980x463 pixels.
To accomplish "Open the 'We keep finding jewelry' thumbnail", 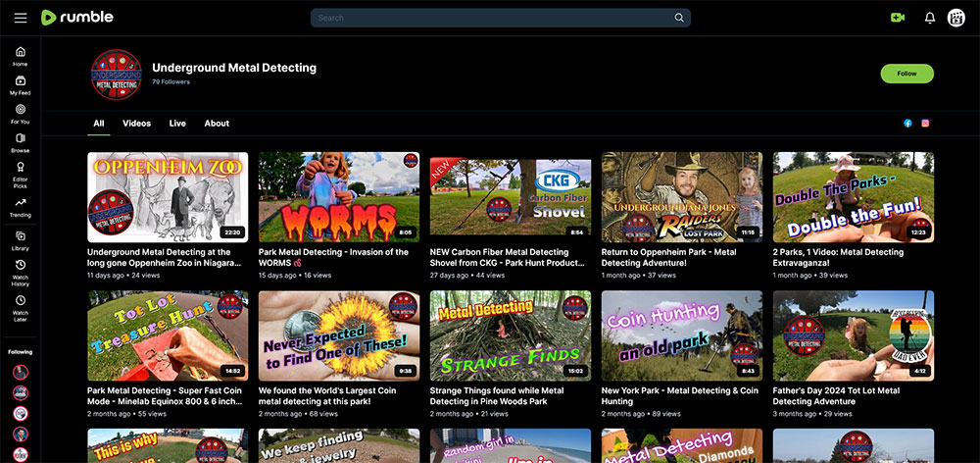I will coord(339,445).
